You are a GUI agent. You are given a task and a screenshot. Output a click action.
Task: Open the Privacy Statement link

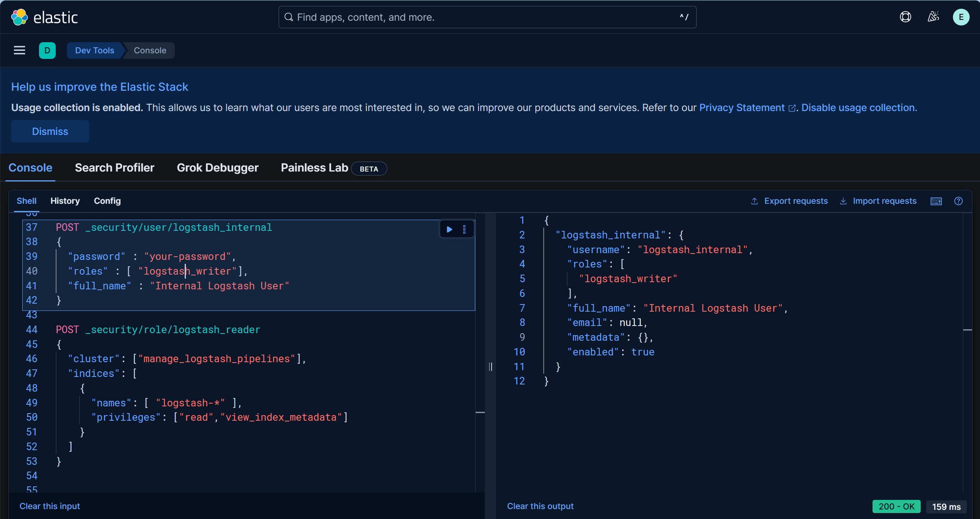click(747, 108)
